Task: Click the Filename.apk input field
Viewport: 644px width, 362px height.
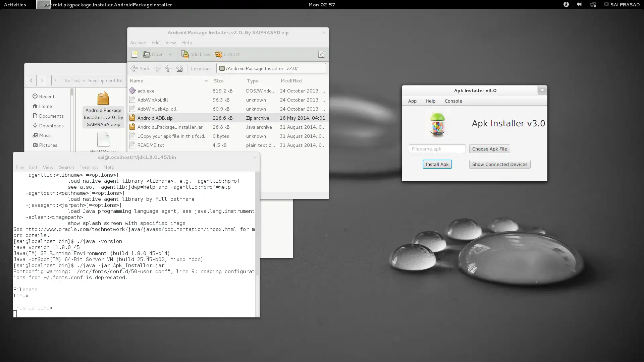Action: (x=437, y=148)
